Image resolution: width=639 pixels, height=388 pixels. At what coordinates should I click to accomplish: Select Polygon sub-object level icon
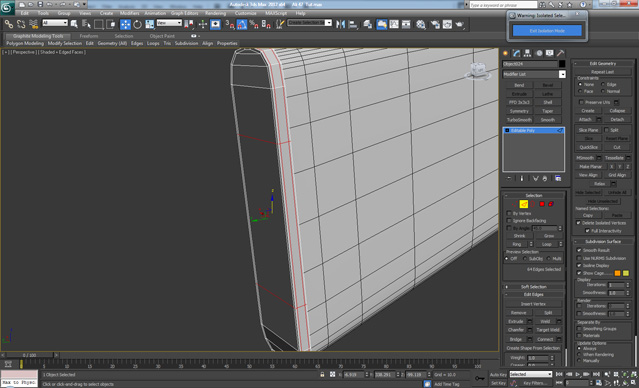[542, 204]
